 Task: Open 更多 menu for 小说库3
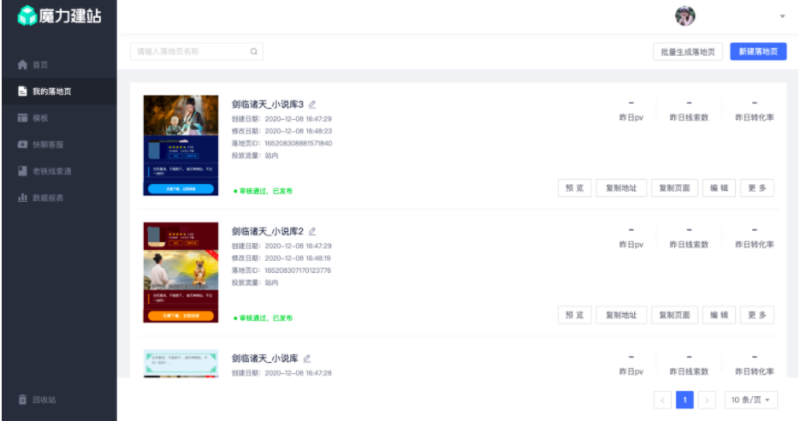click(x=757, y=188)
